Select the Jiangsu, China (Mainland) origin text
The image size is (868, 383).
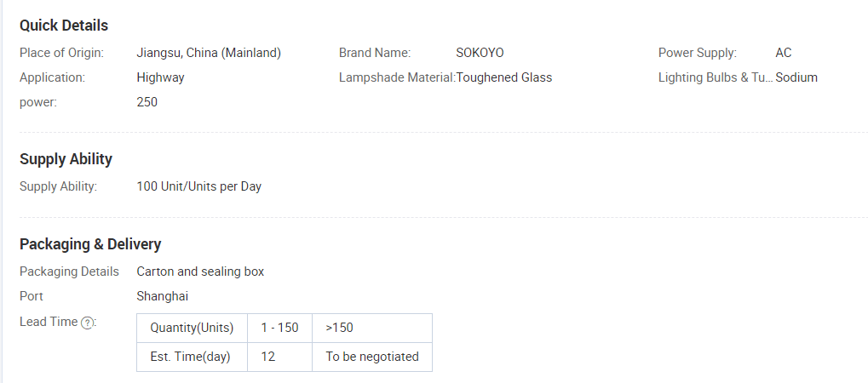(209, 53)
